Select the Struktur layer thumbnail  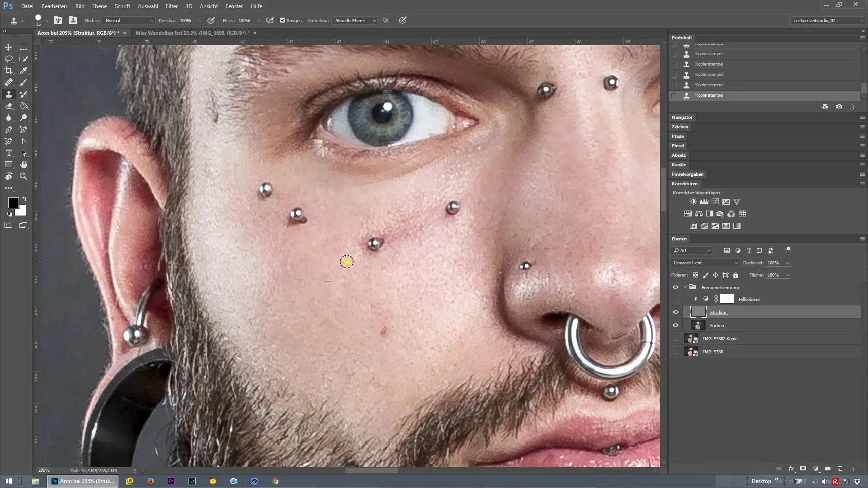click(x=698, y=312)
